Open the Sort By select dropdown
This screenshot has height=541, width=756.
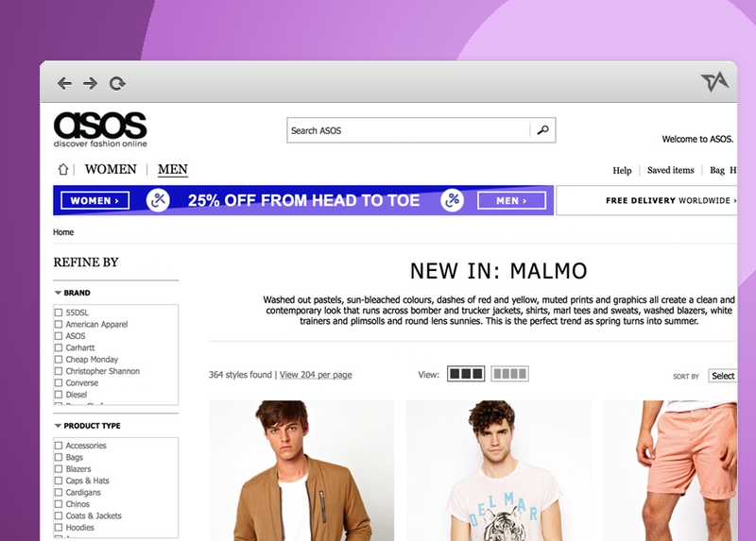pyautogui.click(x=722, y=376)
